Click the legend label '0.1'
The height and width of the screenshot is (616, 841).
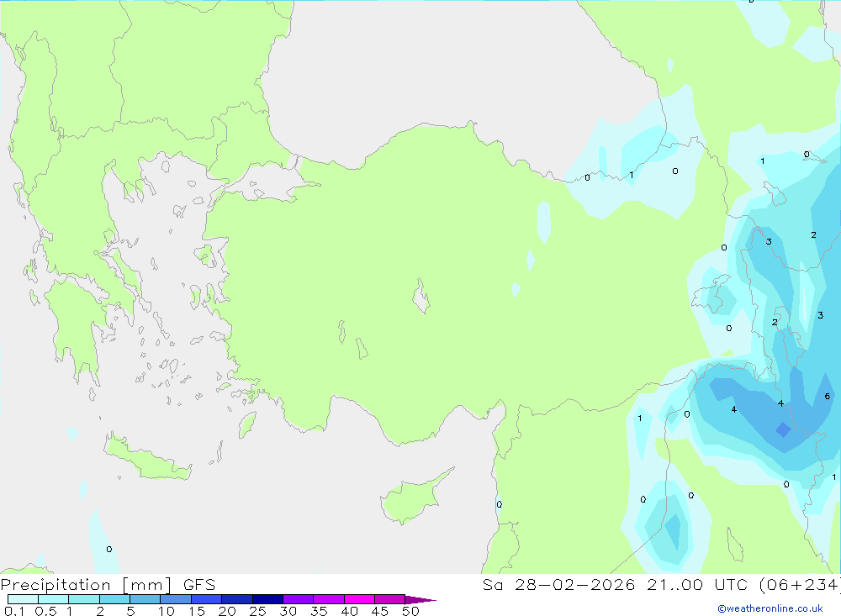click(x=14, y=611)
